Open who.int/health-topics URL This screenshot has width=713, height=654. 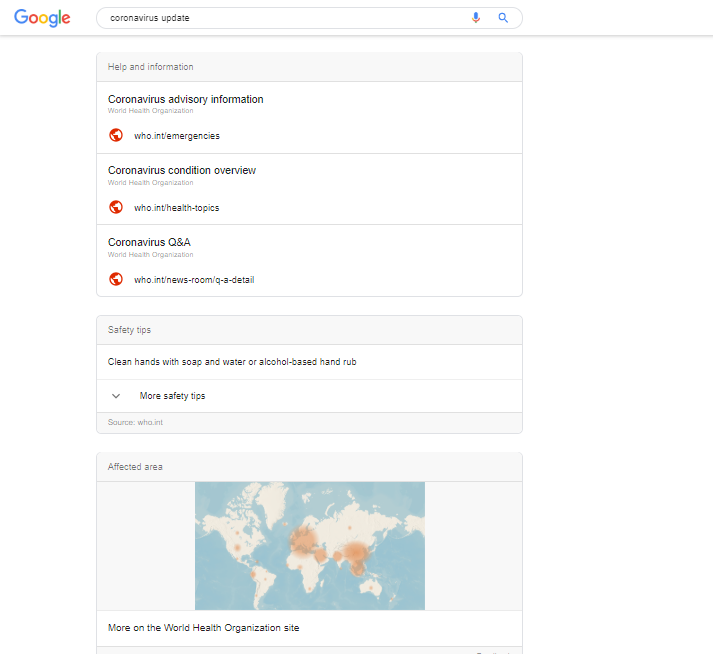[x=176, y=208]
